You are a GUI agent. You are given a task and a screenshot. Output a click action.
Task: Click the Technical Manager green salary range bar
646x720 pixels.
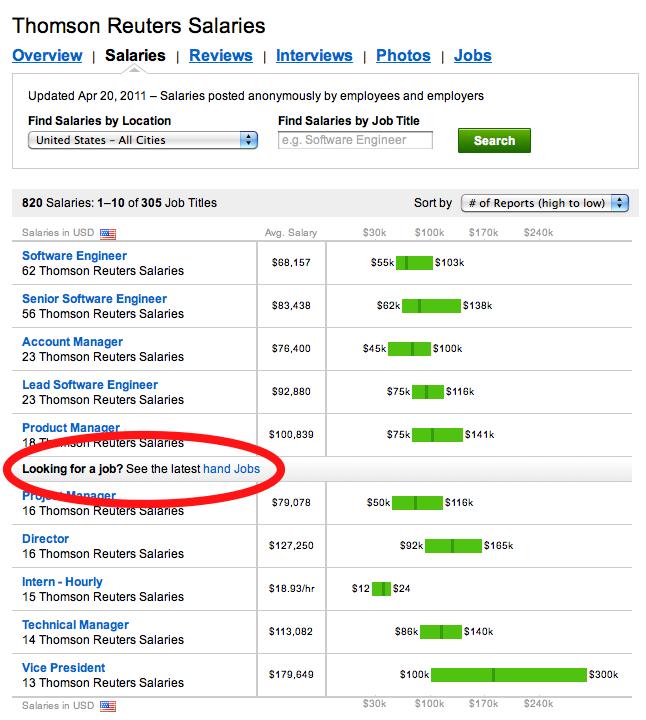pos(441,632)
